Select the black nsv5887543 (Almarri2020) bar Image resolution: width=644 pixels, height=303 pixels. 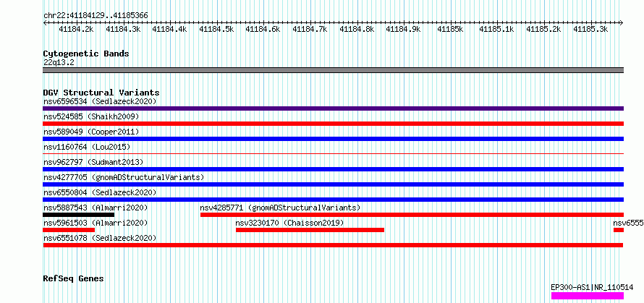click(x=78, y=215)
